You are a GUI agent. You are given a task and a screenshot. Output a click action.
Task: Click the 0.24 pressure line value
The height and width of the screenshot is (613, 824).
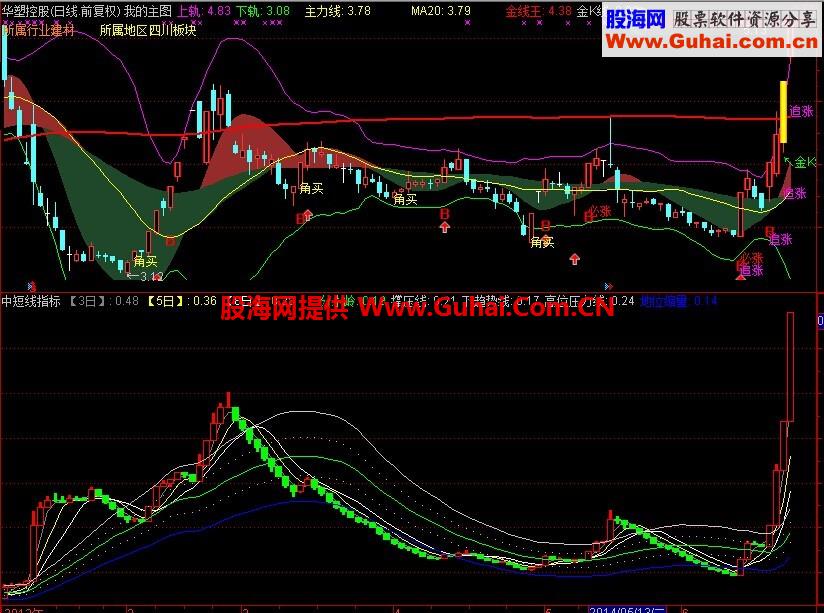click(623, 301)
